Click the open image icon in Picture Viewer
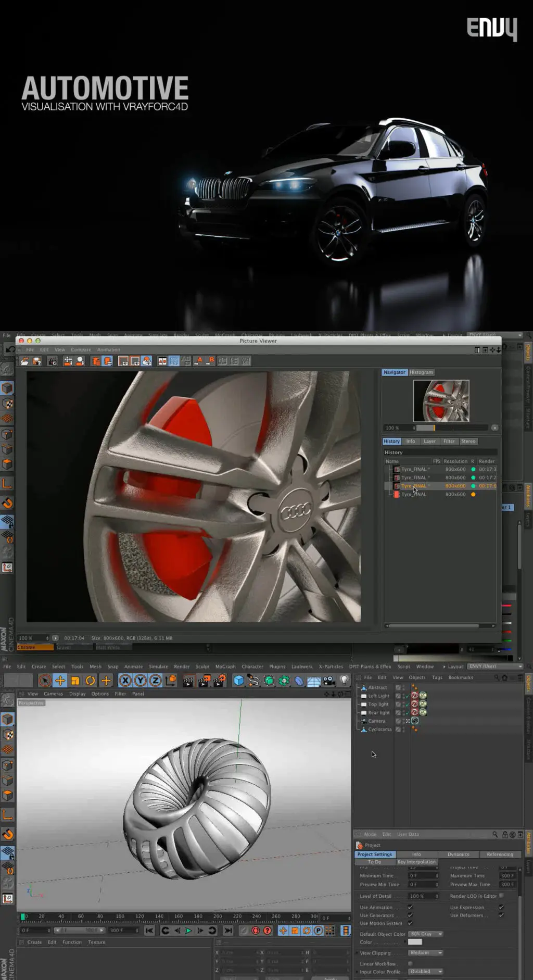 coord(24,361)
